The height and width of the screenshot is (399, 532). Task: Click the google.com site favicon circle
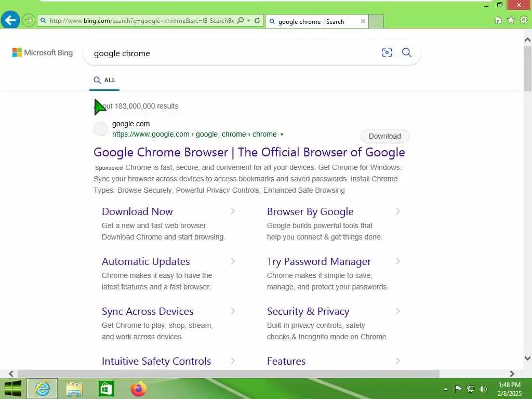(x=100, y=129)
